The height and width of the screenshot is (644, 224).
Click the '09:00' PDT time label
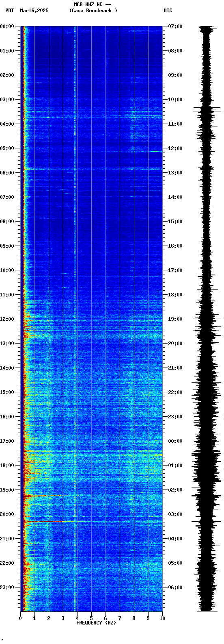point(7,246)
